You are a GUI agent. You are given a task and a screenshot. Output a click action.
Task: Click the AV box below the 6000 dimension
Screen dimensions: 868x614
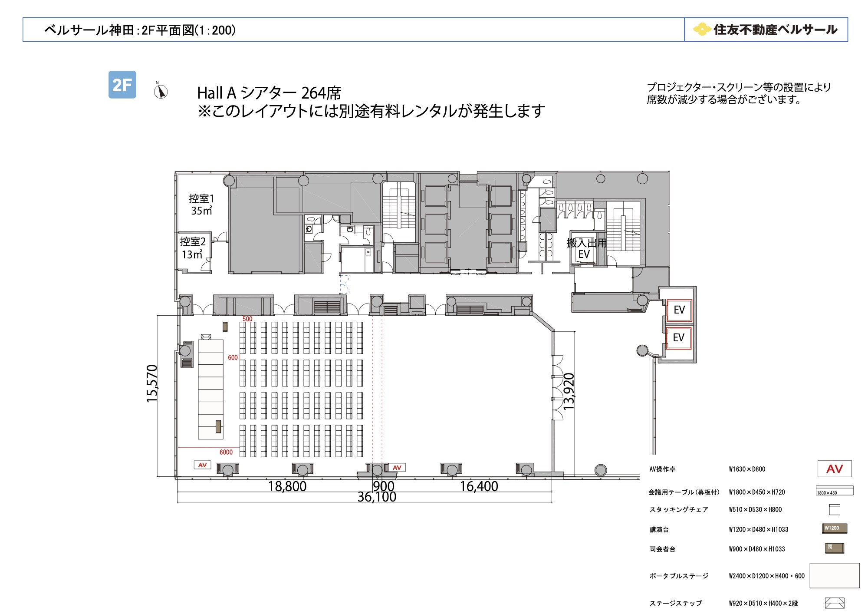click(202, 465)
